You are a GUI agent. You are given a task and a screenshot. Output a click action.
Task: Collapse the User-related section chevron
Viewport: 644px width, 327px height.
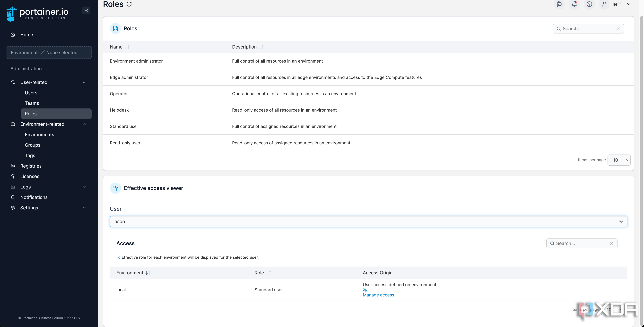(84, 82)
